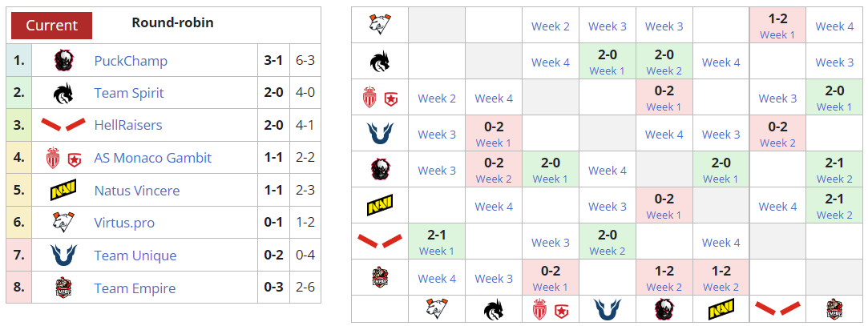Click the Natus Vincere logo in standings
868x326 pixels.
63,191
